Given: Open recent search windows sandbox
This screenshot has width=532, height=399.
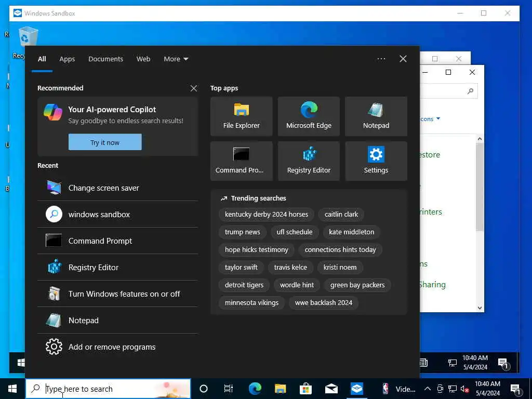Looking at the screenshot, I should click(118, 215).
